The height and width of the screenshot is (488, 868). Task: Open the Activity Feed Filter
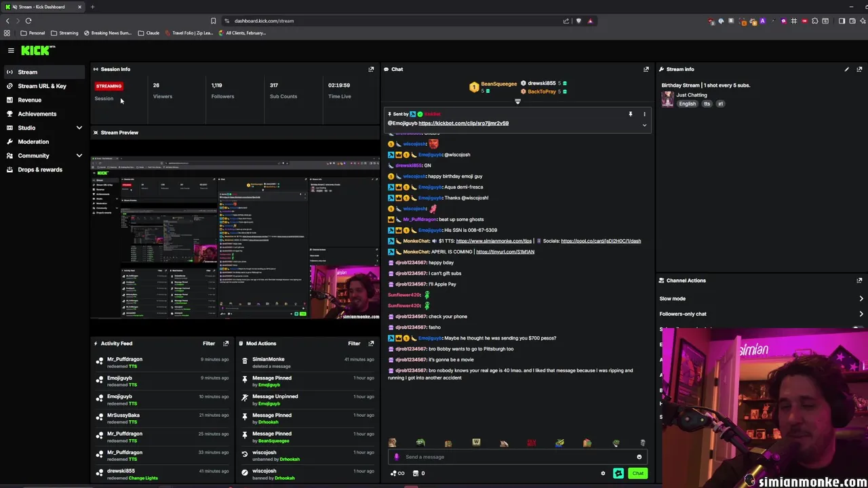[x=209, y=344]
